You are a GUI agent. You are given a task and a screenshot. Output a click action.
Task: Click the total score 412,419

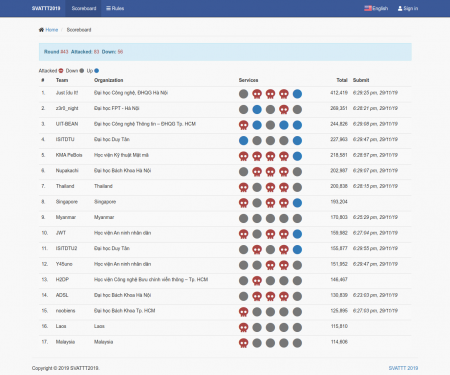pos(339,93)
